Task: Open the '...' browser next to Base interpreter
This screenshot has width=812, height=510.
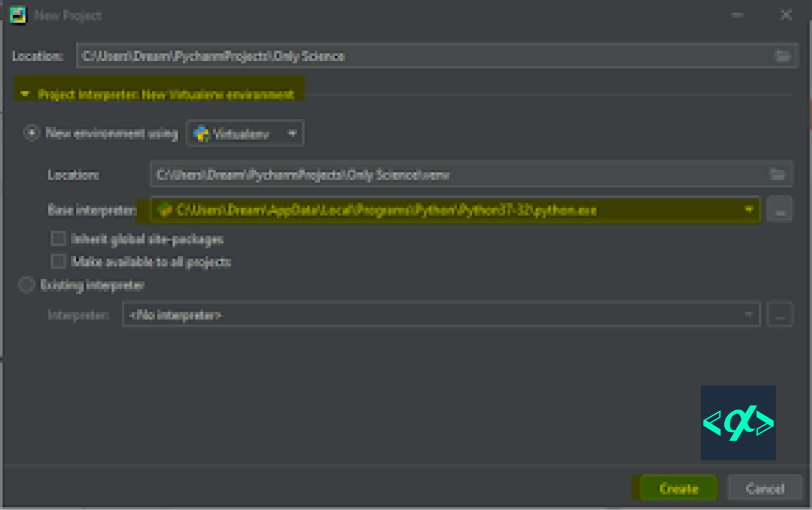Action: click(780, 209)
